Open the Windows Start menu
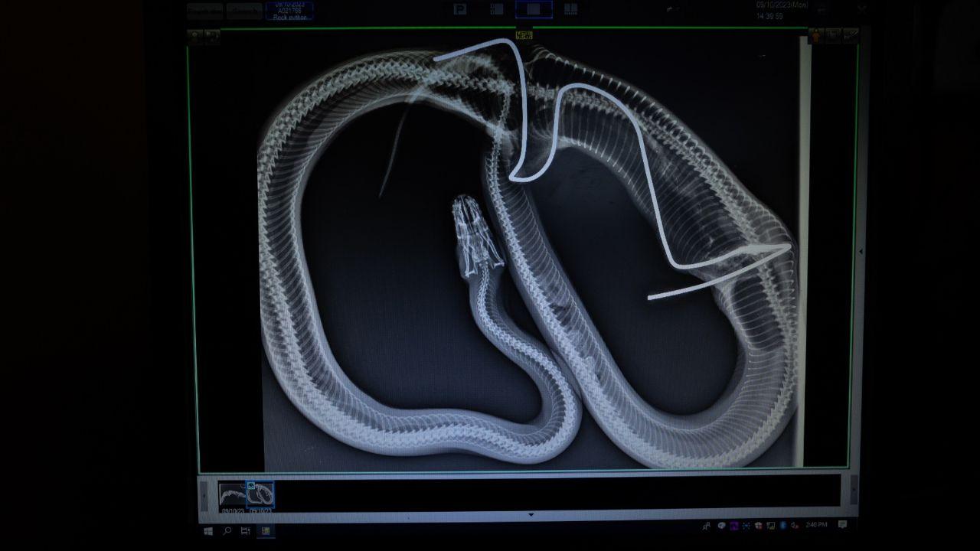 [x=207, y=530]
